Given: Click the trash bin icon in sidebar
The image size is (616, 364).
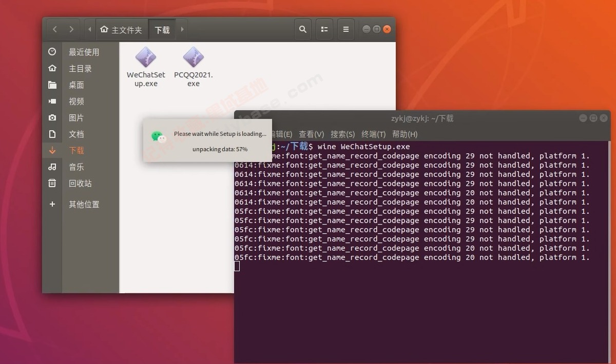Looking at the screenshot, I should (52, 183).
